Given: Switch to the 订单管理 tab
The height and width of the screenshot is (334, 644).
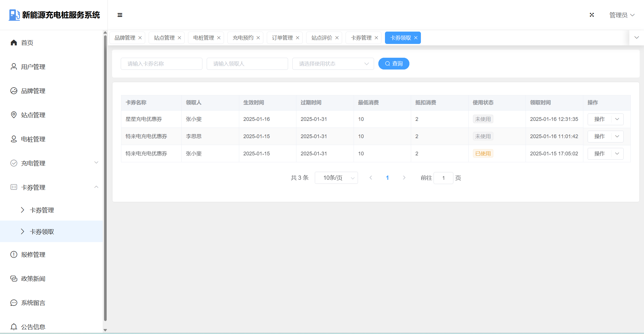Looking at the screenshot, I should pyautogui.click(x=282, y=38).
